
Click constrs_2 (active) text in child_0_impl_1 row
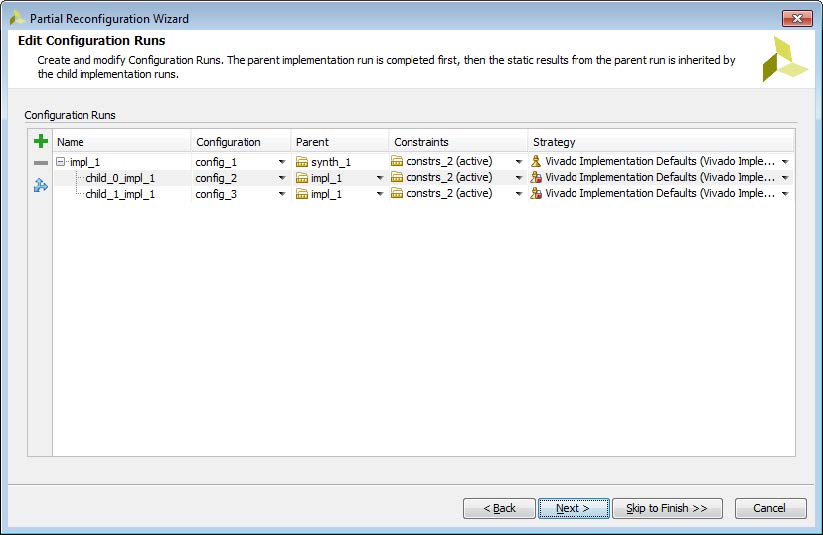coord(449,177)
